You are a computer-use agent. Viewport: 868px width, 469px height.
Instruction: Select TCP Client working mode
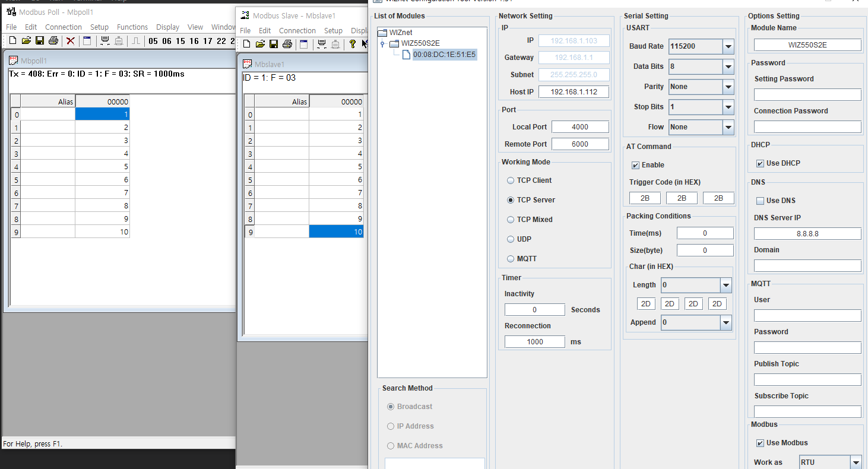pos(511,180)
